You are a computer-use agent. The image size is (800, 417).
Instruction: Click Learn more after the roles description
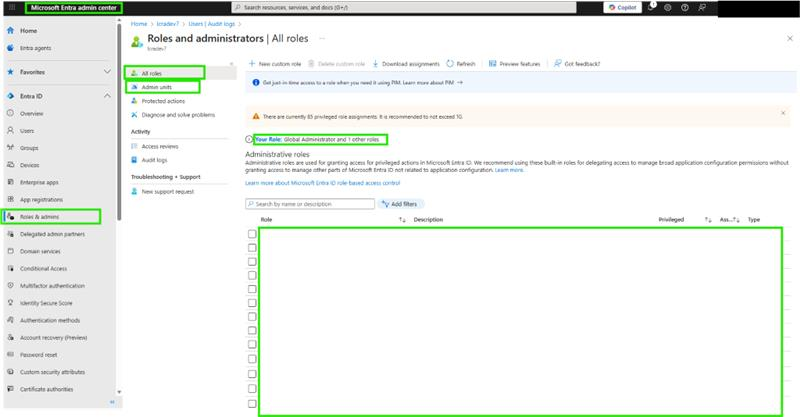[x=509, y=170]
